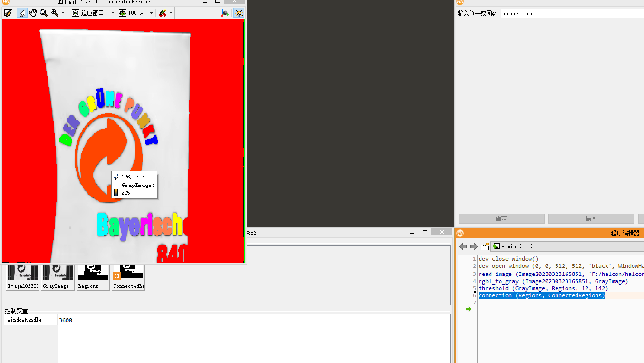Click the green program counter arrow

click(469, 309)
